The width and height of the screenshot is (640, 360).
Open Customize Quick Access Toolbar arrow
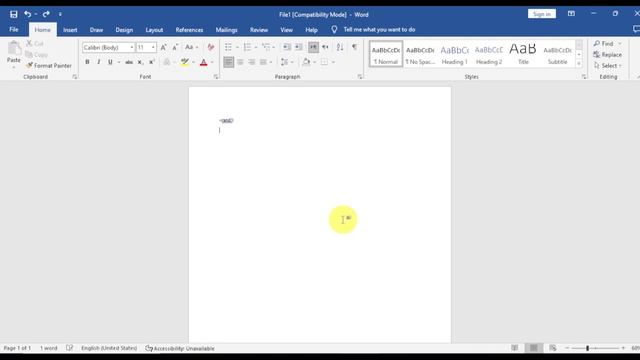coord(60,14)
